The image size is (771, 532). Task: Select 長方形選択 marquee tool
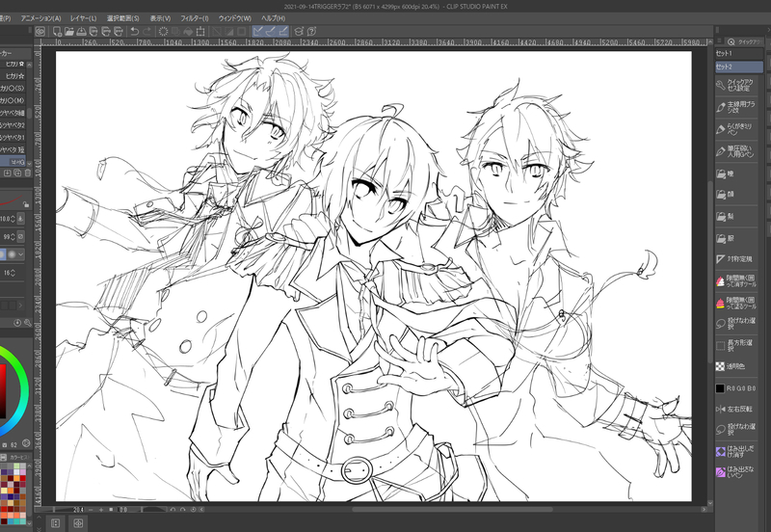pyautogui.click(x=736, y=346)
